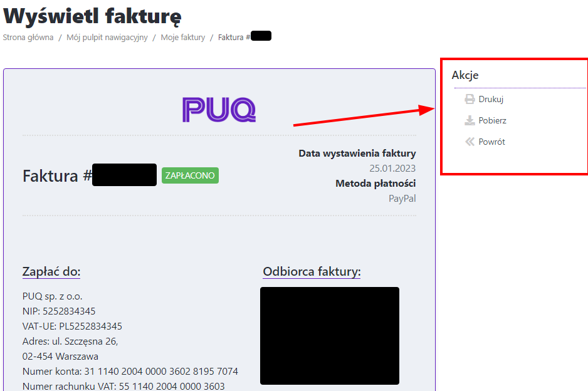Click the download icon beside Pobierz
The height and width of the screenshot is (391, 588).
[470, 120]
